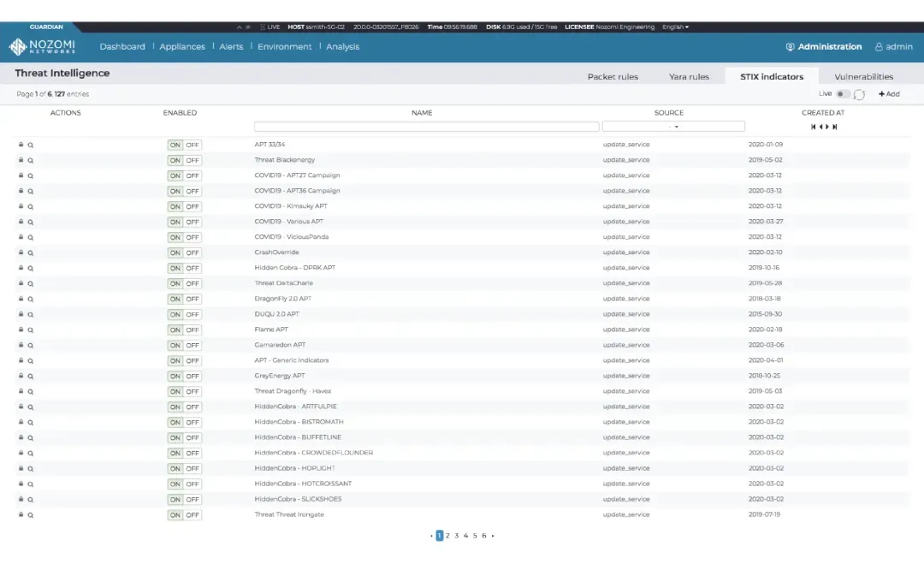This screenshot has height=570, width=924.
Task: Switch to the Vulnerabilities tab
Action: [863, 76]
